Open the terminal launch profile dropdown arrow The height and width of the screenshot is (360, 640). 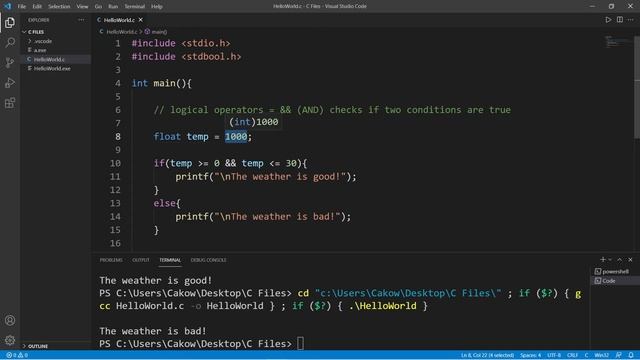click(x=610, y=260)
